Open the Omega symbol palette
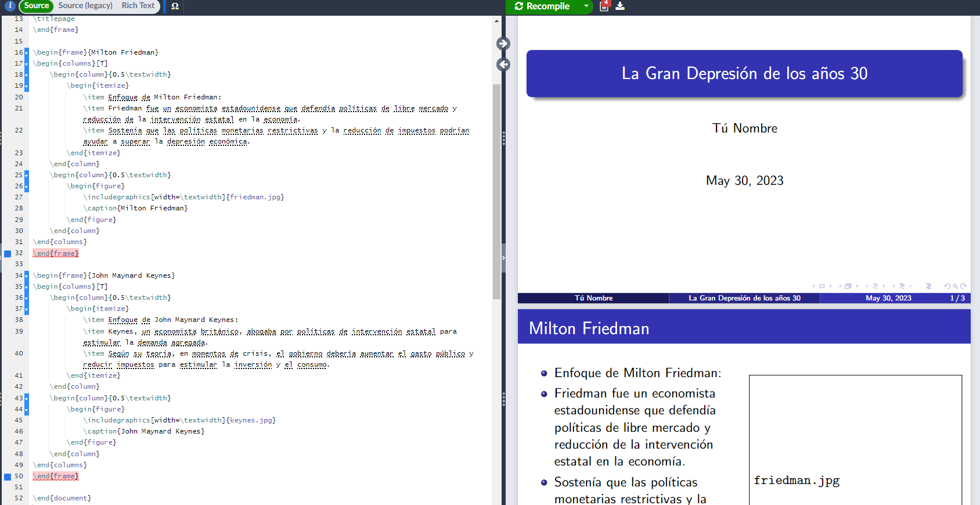This screenshot has width=980, height=505. (175, 6)
